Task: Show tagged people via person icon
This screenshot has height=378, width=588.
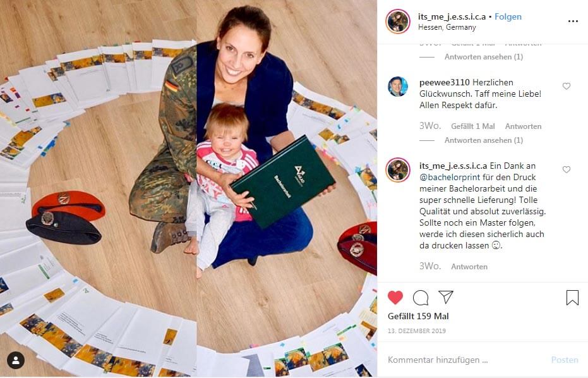Action: [16, 360]
